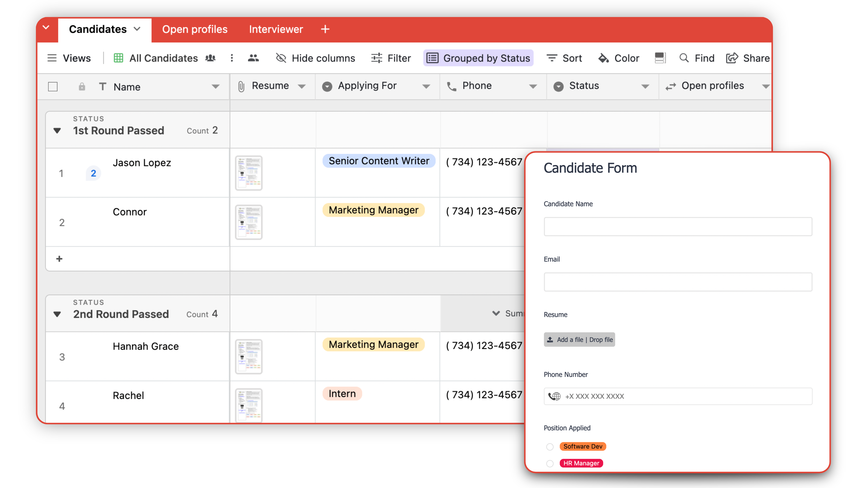
Task: Click the Views hamburger menu icon
Action: [52, 58]
